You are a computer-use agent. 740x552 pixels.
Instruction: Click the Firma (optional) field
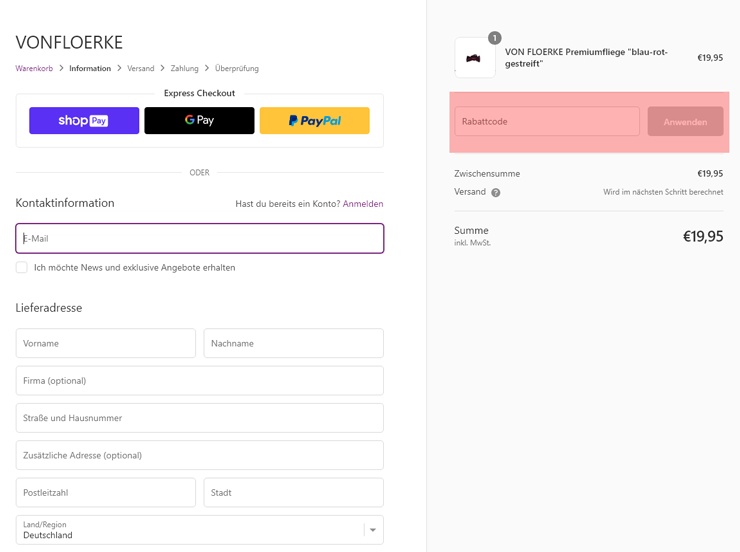(200, 381)
